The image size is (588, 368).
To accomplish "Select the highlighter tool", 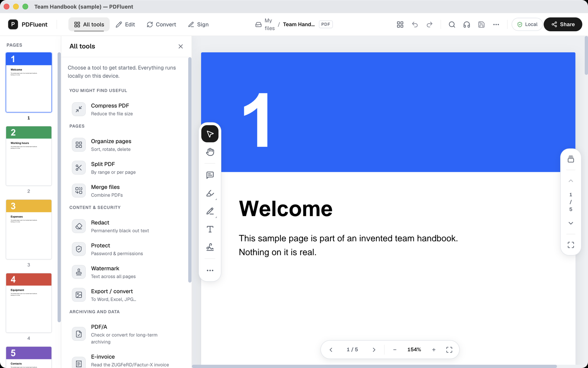I will 210,193.
